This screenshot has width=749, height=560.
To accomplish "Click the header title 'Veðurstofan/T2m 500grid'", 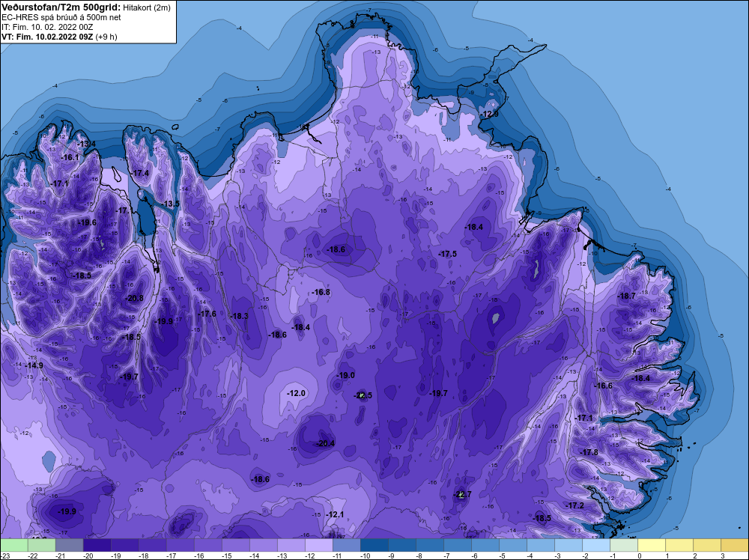I will (x=61, y=7).
